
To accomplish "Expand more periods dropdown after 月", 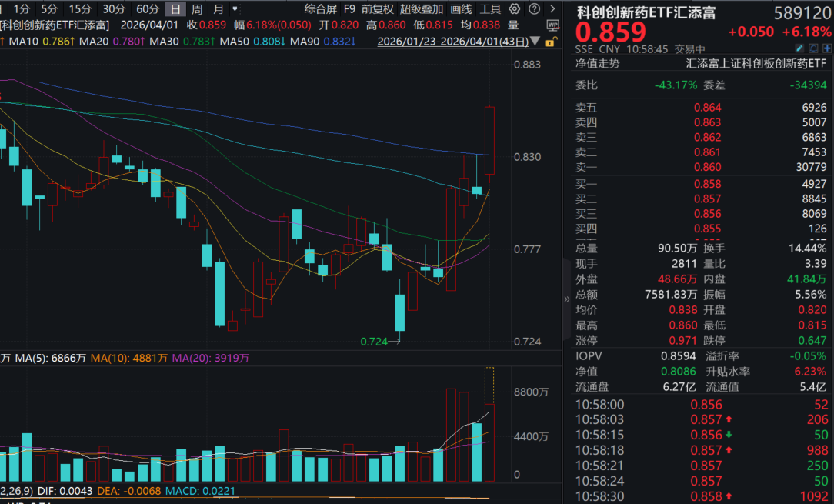I will point(235,9).
